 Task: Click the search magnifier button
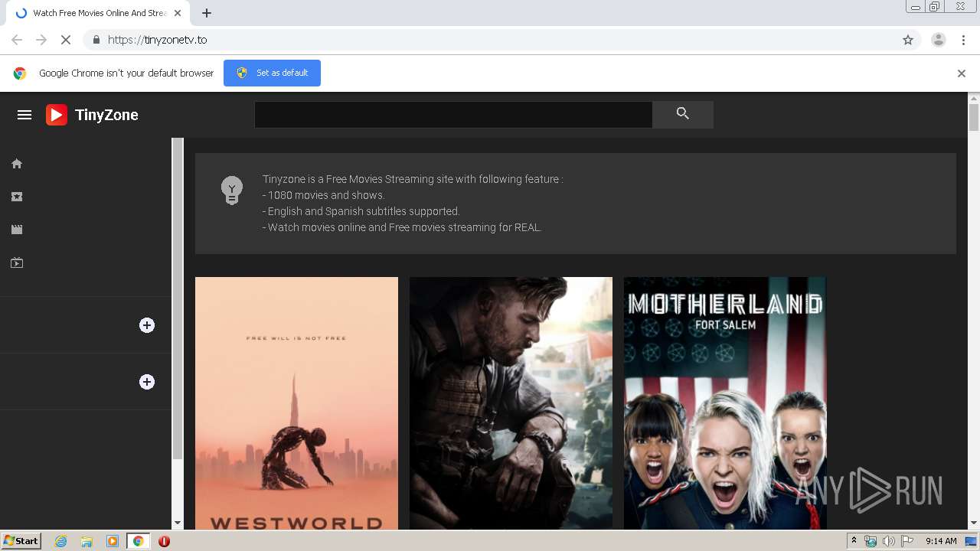(x=683, y=115)
